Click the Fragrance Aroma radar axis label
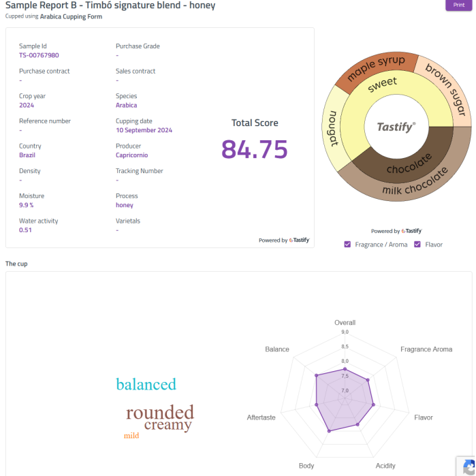 tap(426, 349)
